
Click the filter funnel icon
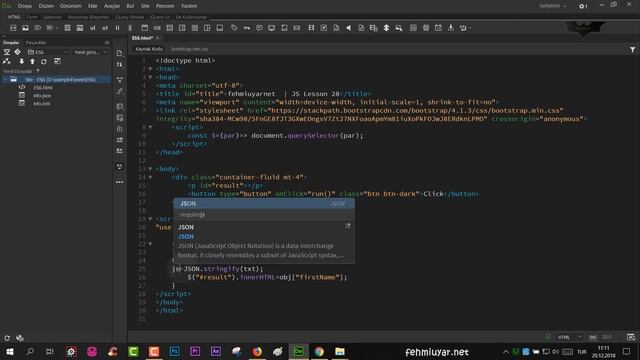tap(632, 49)
